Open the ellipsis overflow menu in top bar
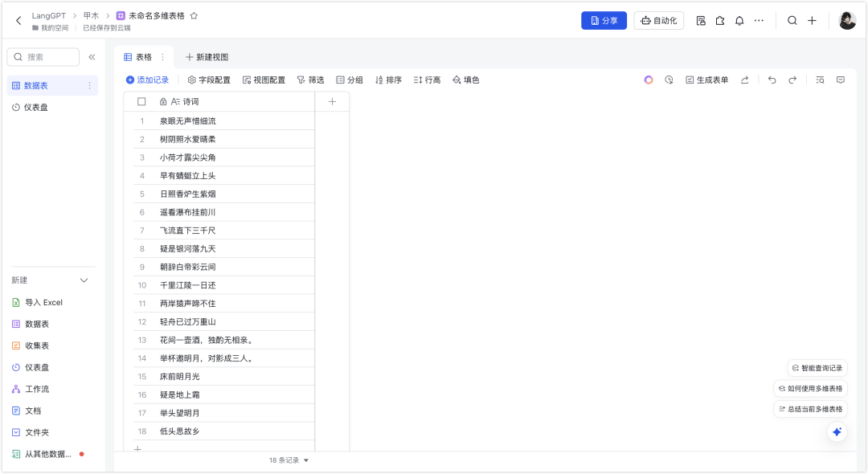 point(759,20)
